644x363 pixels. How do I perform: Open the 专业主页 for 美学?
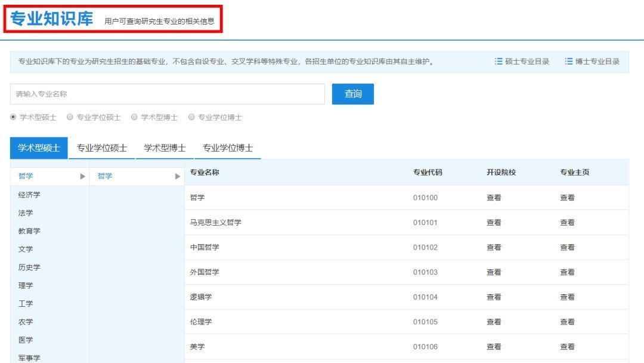(x=568, y=346)
